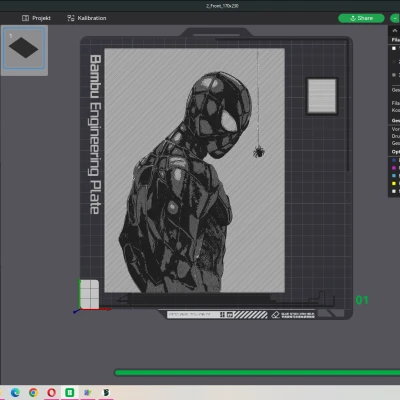Open Opera browser from the taskbar
The height and width of the screenshot is (400, 400).
point(51,393)
